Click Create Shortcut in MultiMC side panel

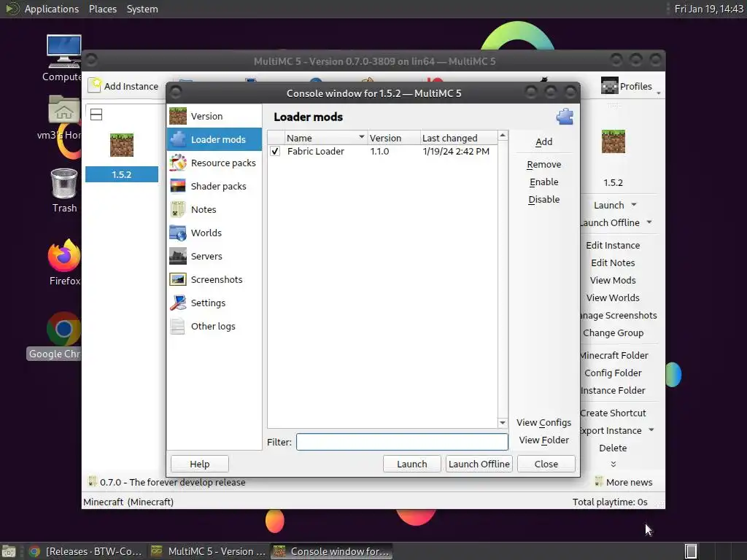click(613, 413)
